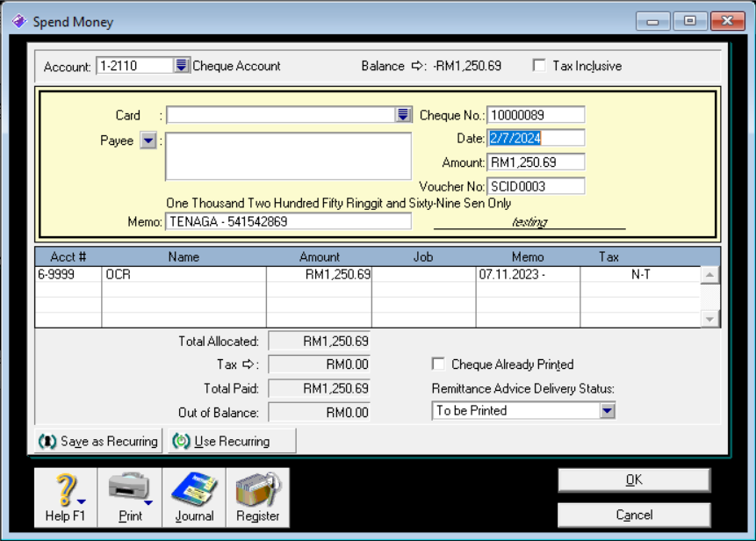
Task: Open the Register icon button
Action: (258, 496)
